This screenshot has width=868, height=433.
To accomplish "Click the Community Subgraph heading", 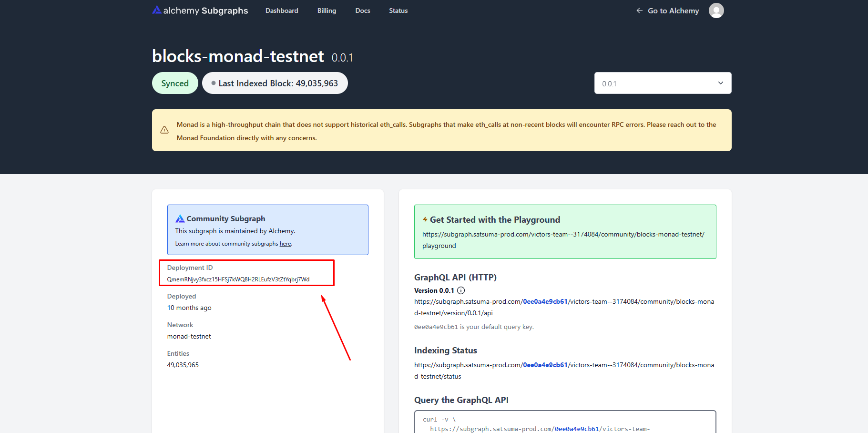I will 226,219.
